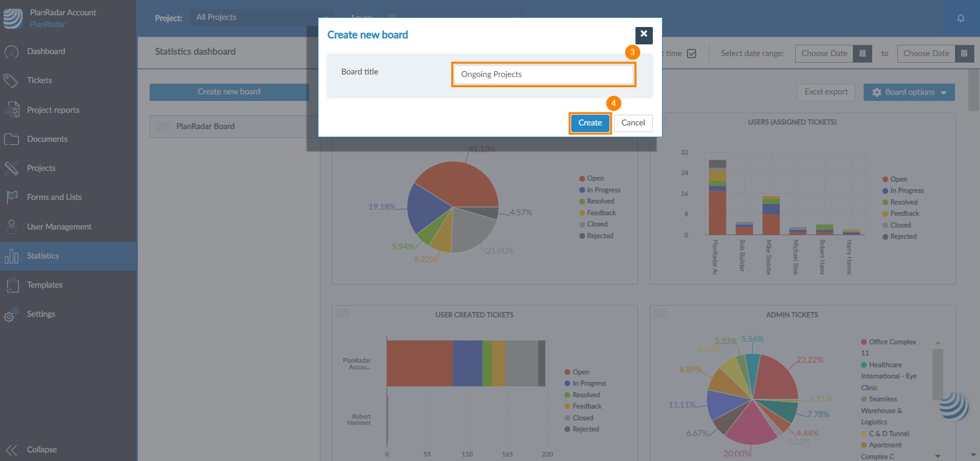Screen dimensions: 980x461
Task: Toggle the time checkbox in header
Action: point(692,54)
